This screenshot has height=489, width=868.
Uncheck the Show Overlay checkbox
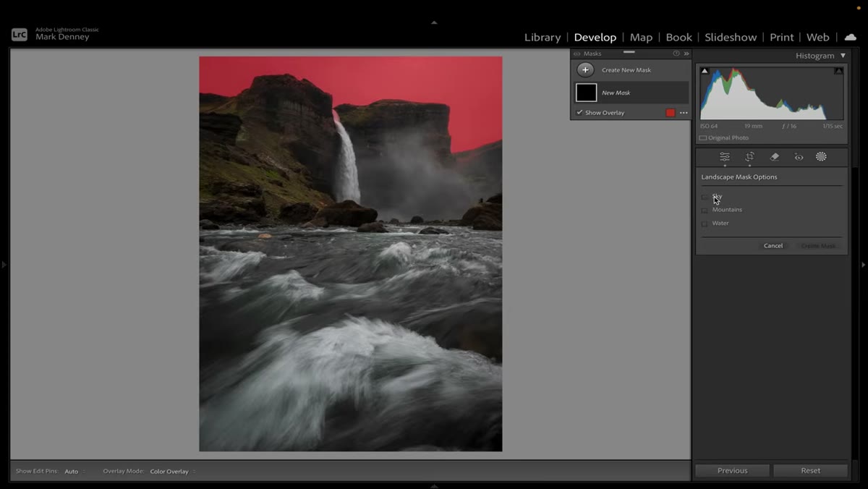pos(579,113)
